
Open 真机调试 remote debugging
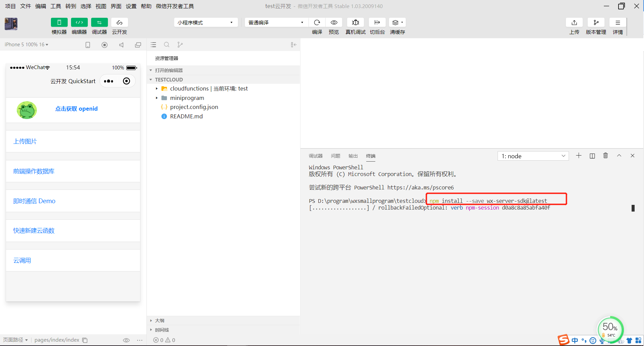[x=355, y=22]
